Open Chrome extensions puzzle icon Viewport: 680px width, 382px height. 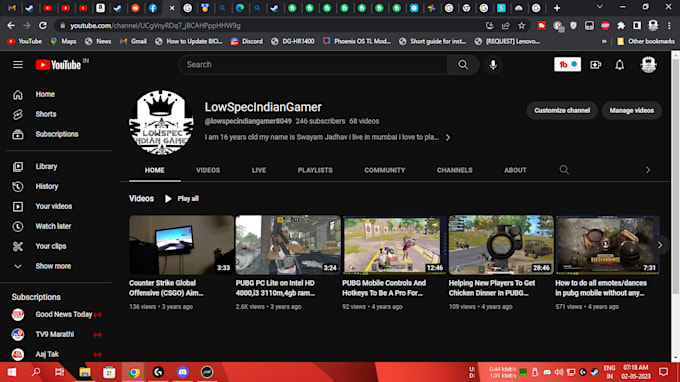[621, 26]
